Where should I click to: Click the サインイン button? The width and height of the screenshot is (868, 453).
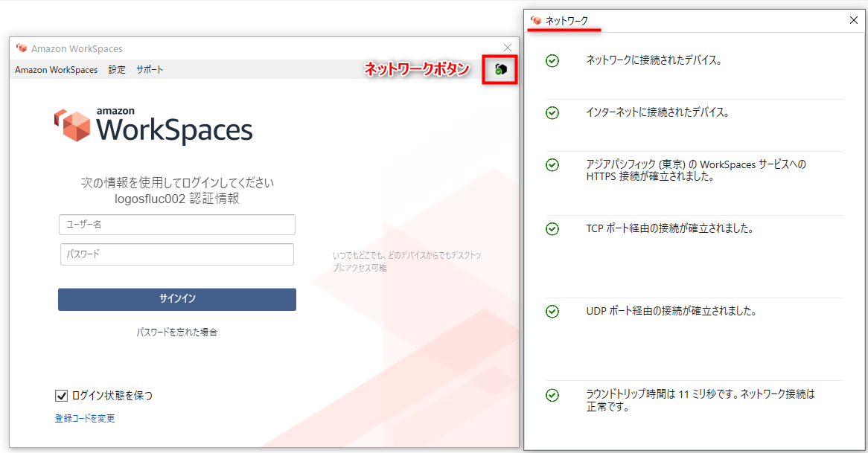click(177, 299)
